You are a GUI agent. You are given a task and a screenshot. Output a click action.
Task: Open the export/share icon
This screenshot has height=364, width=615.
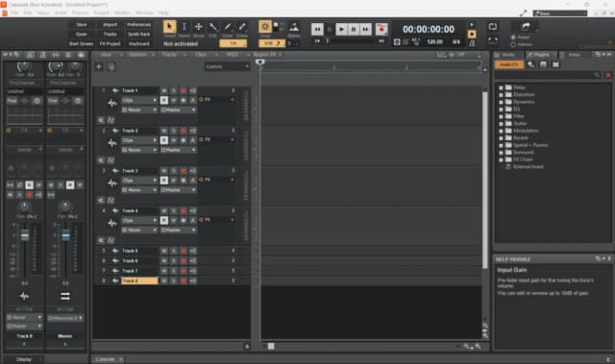[526, 27]
